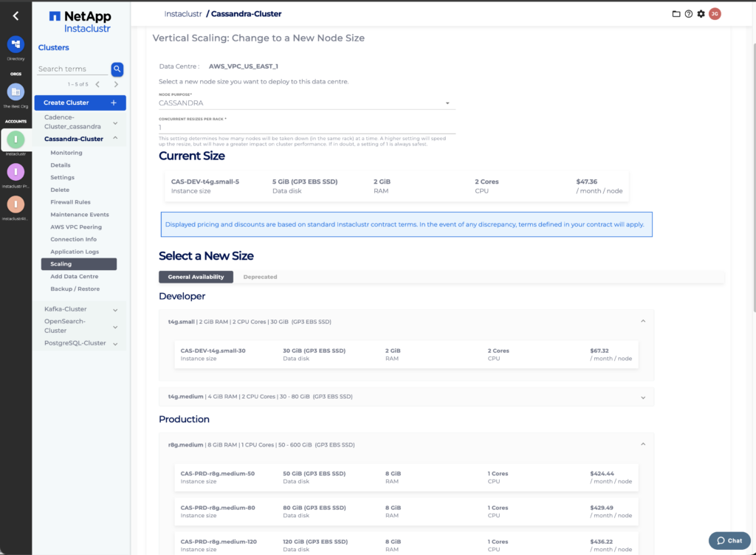The image size is (756, 555).
Task: Select the CAS-PRD-r8g.medium-50 node size card
Action: (x=406, y=477)
